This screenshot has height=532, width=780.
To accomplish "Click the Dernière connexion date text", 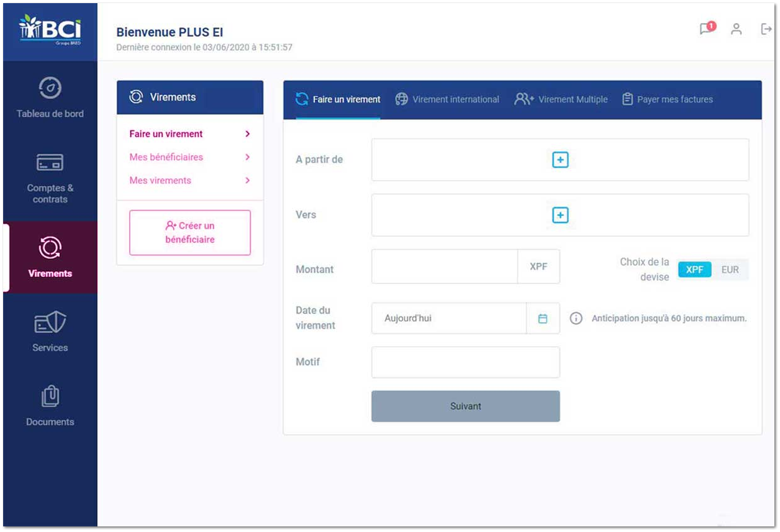I will click(x=204, y=47).
